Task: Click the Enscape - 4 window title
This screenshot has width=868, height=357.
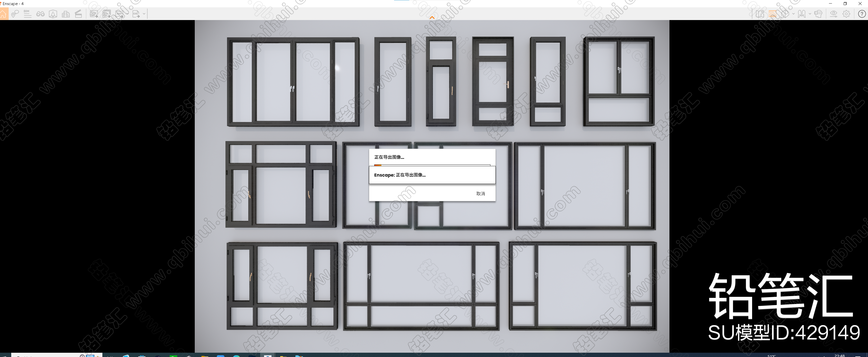Action: (13, 4)
